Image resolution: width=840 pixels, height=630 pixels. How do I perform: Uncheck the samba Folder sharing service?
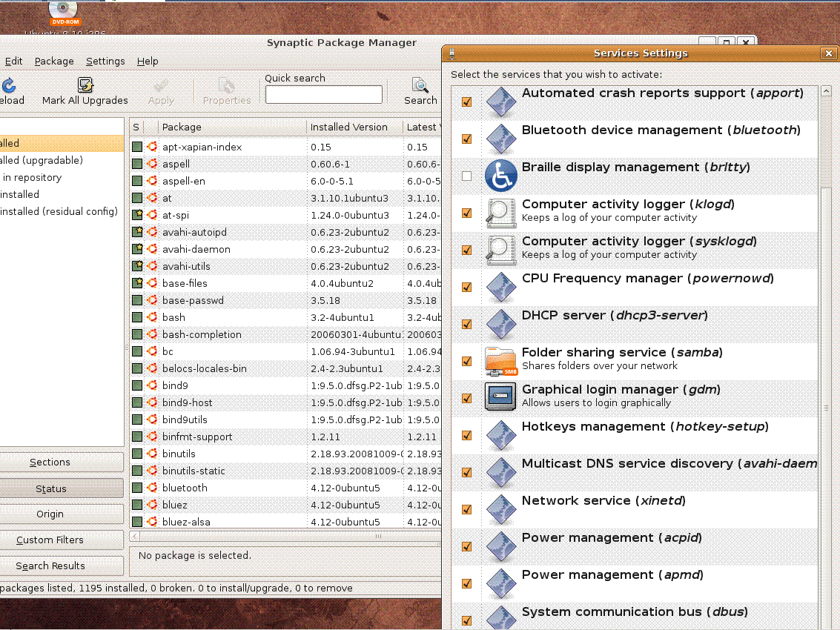466,361
